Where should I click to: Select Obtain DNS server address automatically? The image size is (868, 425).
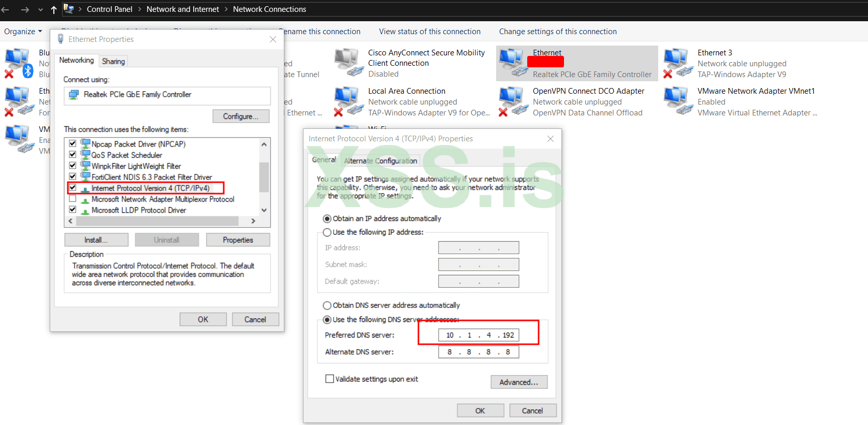coord(327,305)
